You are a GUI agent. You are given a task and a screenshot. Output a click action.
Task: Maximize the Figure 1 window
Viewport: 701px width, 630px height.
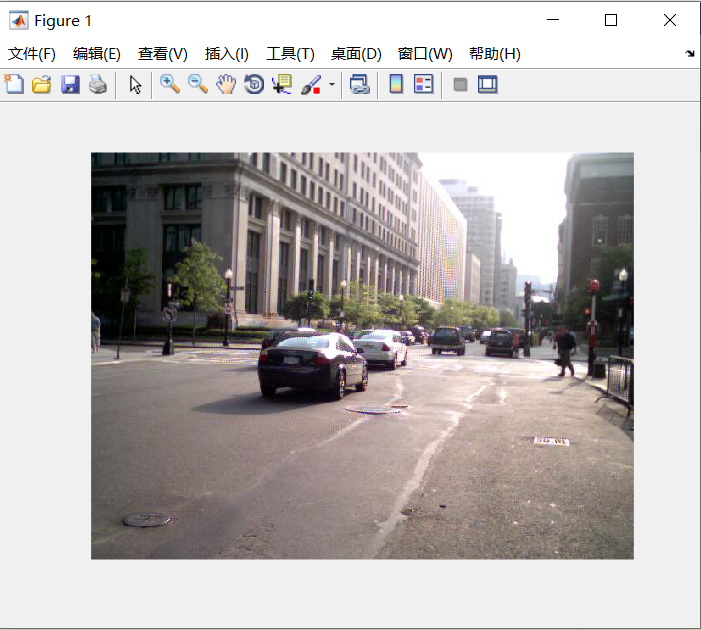[x=611, y=20]
